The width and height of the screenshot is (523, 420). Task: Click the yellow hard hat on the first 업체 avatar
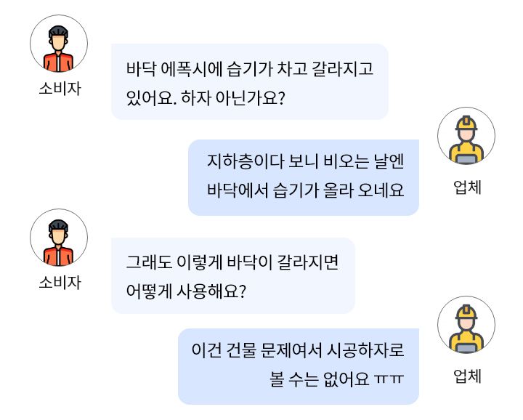point(466,123)
